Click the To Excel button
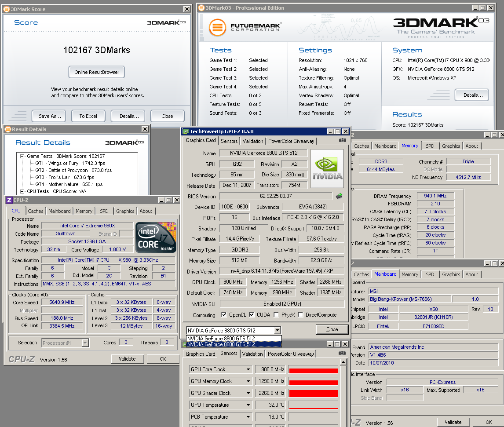 click(88, 116)
